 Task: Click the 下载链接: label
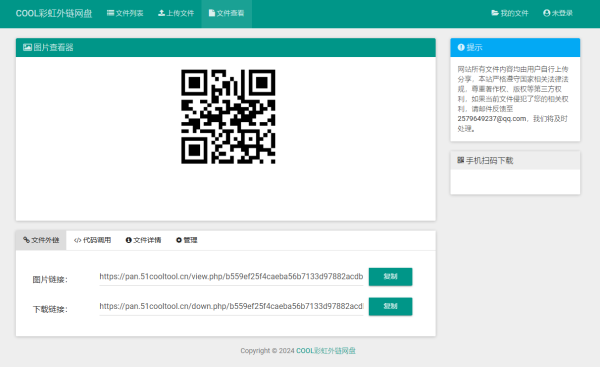50,310
